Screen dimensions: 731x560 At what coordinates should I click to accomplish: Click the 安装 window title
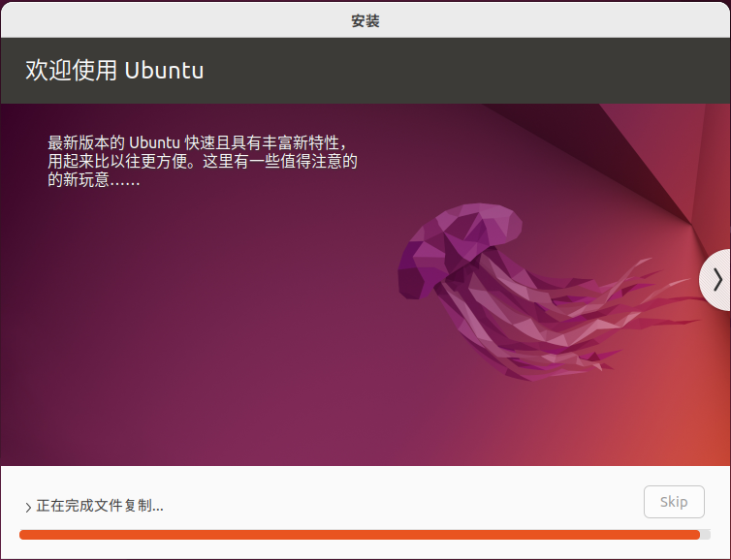click(365, 20)
